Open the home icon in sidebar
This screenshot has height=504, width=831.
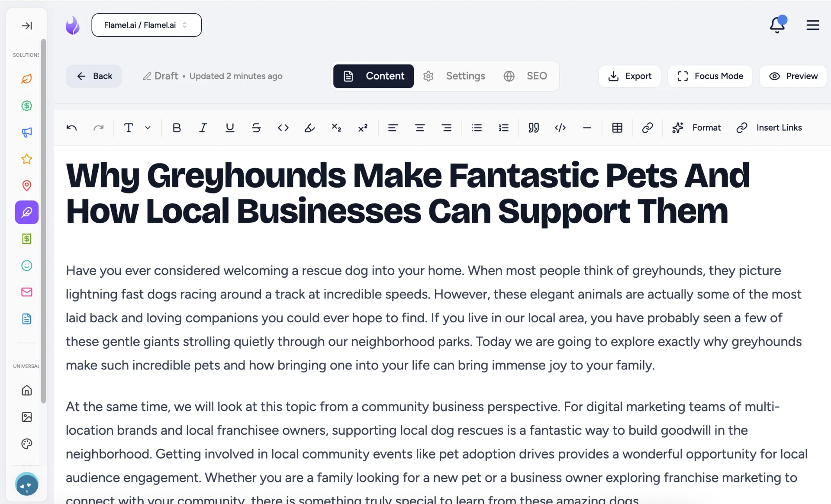point(27,390)
